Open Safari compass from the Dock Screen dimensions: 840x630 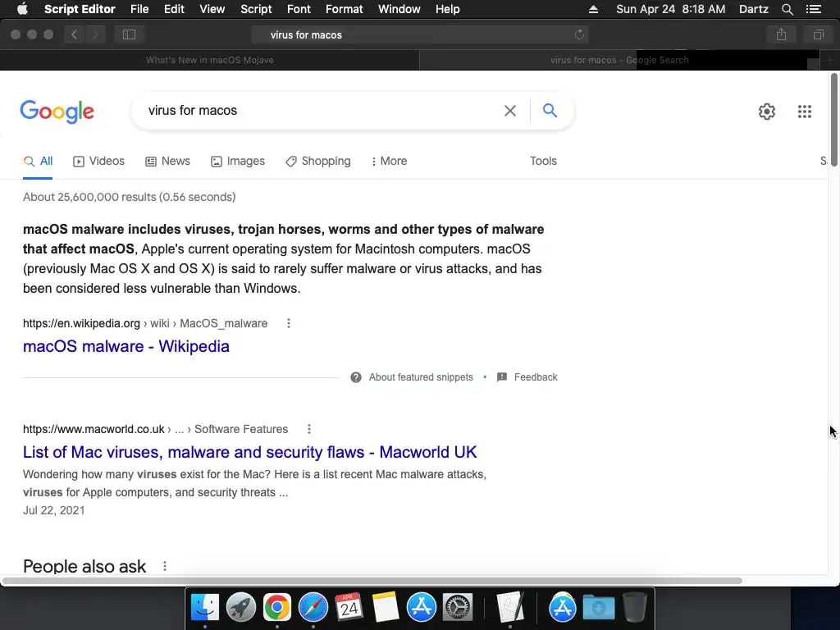313,607
